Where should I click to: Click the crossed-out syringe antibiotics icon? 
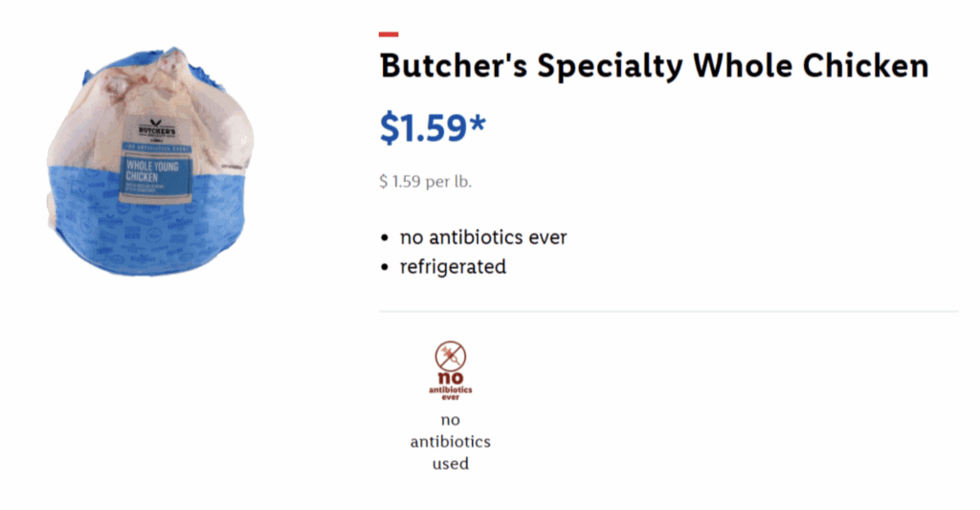(451, 357)
